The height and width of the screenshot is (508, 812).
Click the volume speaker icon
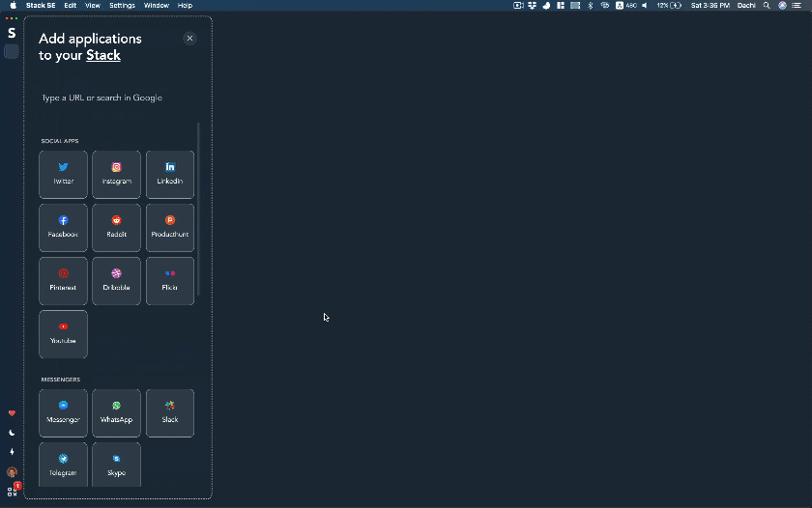[645, 5]
